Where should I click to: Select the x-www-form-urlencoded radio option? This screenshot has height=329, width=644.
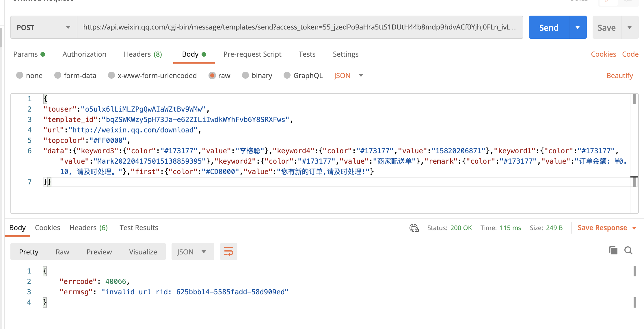[x=111, y=75]
